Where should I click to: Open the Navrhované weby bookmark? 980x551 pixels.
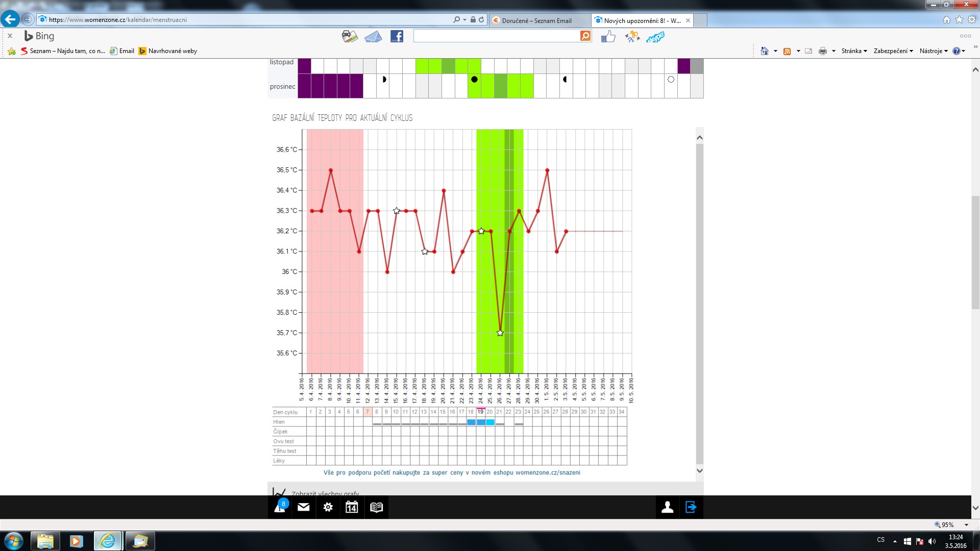coord(172,51)
